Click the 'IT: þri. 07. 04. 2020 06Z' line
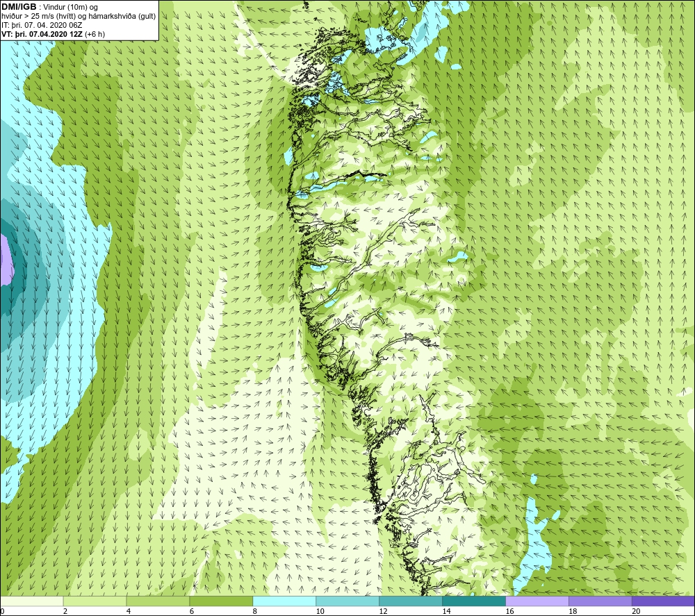Screen dimensions: 695x616 point(42,25)
